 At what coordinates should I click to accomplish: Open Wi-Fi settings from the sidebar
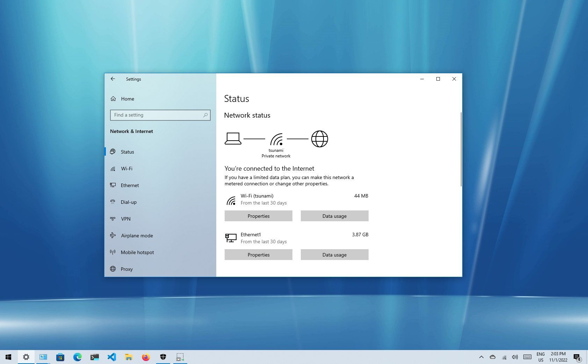click(x=126, y=169)
